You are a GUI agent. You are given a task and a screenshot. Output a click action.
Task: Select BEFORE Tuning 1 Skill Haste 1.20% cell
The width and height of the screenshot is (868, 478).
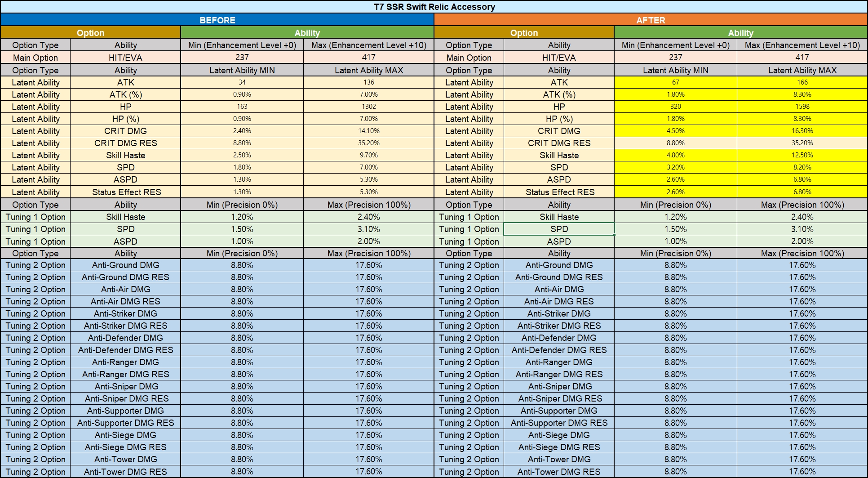click(242, 217)
